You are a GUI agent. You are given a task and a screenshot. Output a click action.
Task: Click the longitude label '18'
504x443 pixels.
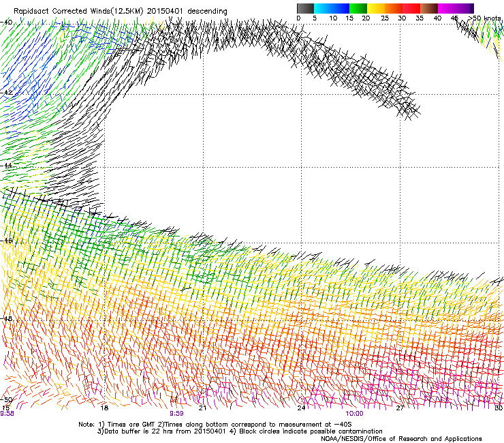[x=104, y=408]
